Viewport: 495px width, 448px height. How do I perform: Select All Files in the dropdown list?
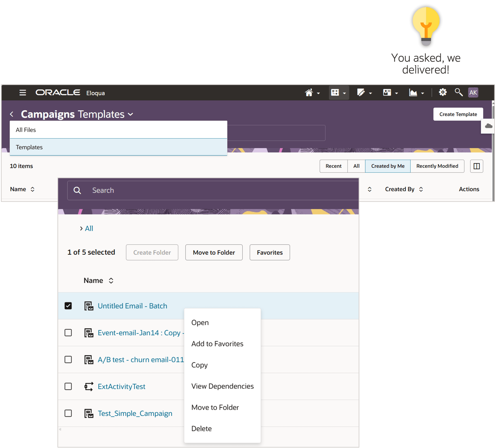[26, 130]
